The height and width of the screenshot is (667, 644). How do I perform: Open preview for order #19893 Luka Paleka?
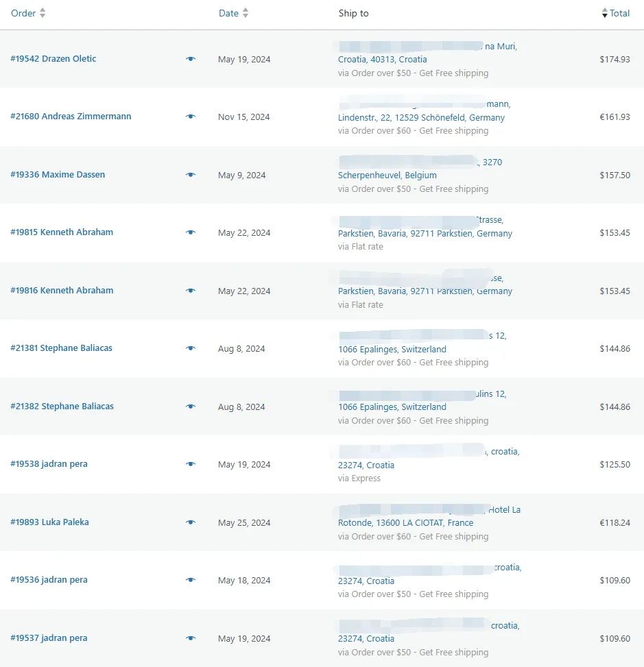pyautogui.click(x=191, y=522)
